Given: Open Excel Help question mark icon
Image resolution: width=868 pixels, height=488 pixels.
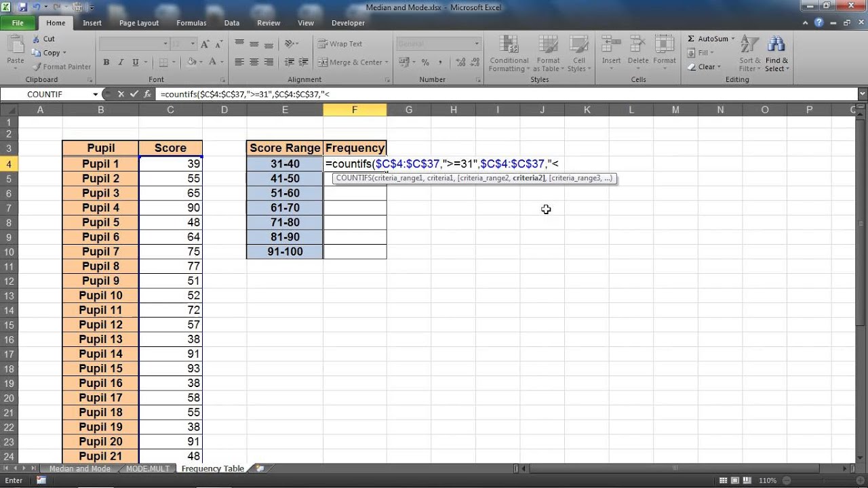Looking at the screenshot, I should 819,22.
